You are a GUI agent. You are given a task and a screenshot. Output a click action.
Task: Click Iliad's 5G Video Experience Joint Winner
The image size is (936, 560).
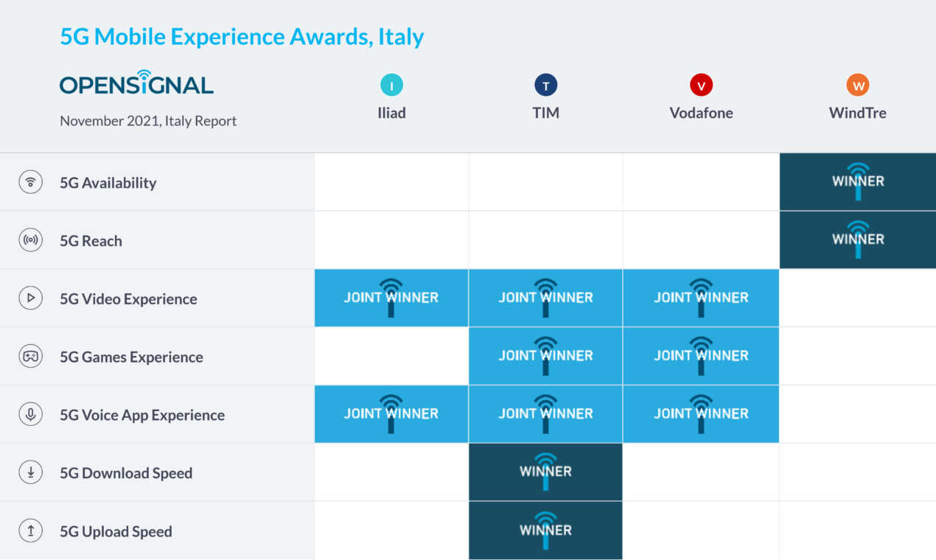391,298
